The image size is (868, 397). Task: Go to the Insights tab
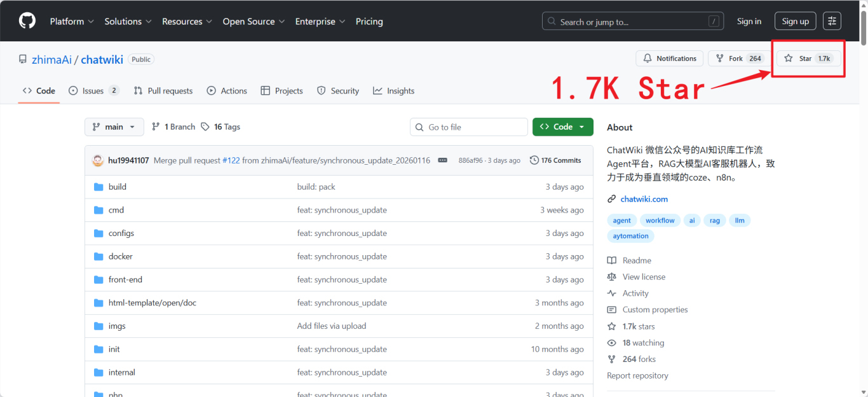click(394, 91)
